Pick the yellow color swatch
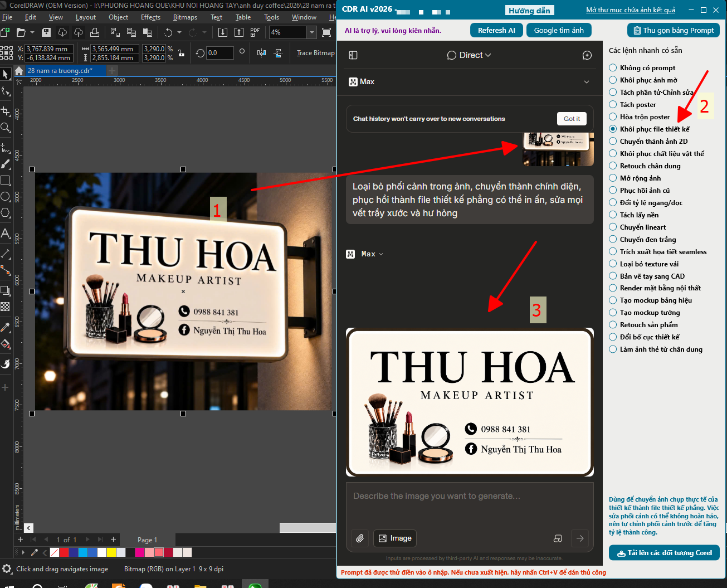 point(111,552)
